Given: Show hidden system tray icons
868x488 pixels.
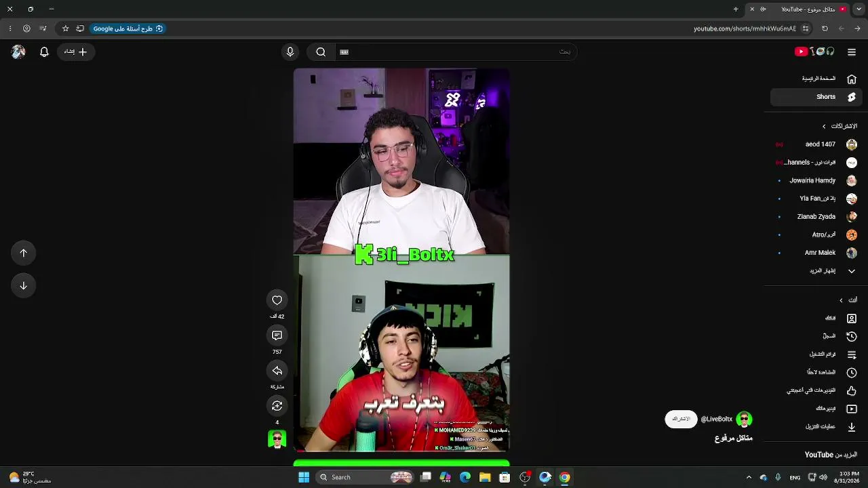Looking at the screenshot, I should (749, 477).
